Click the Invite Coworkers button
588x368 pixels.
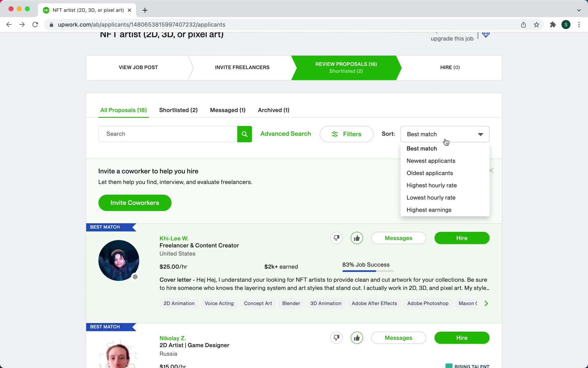[135, 203]
